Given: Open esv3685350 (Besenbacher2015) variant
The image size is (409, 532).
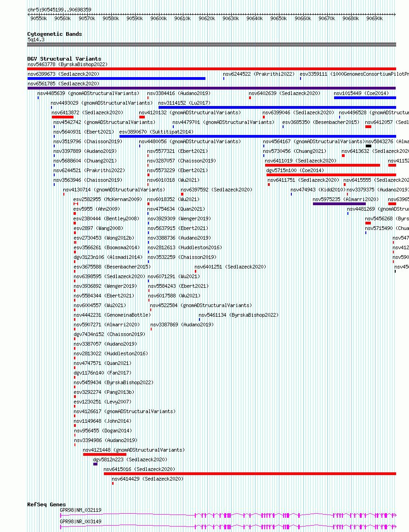Looking at the screenshot, I should tap(321, 122).
